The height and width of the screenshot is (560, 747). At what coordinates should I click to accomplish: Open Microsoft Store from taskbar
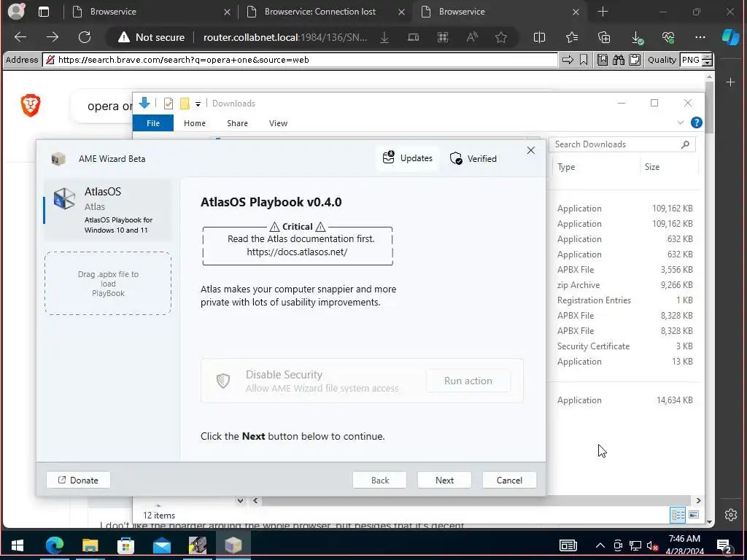(125, 545)
